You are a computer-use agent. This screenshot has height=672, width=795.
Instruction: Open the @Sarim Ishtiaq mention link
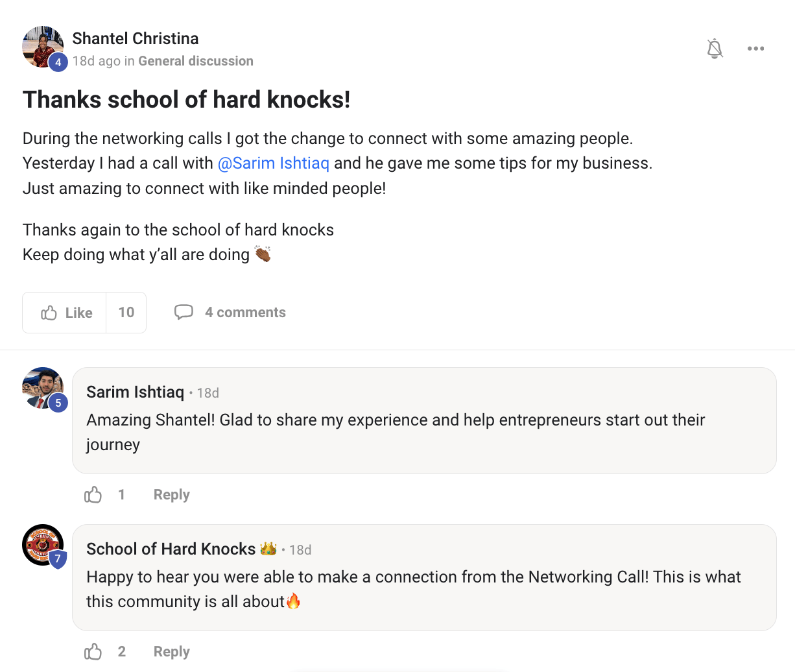(x=274, y=163)
